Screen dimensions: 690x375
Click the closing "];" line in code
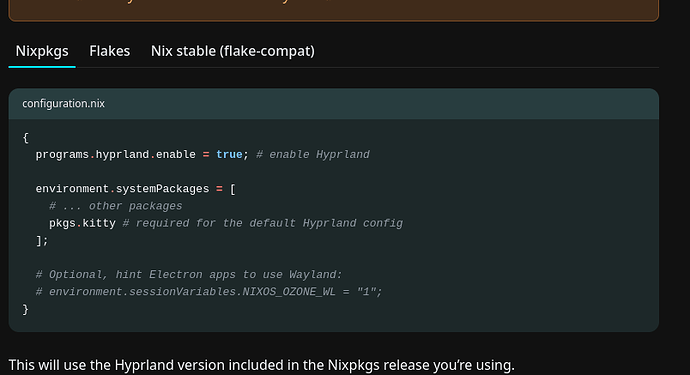[x=42, y=240]
